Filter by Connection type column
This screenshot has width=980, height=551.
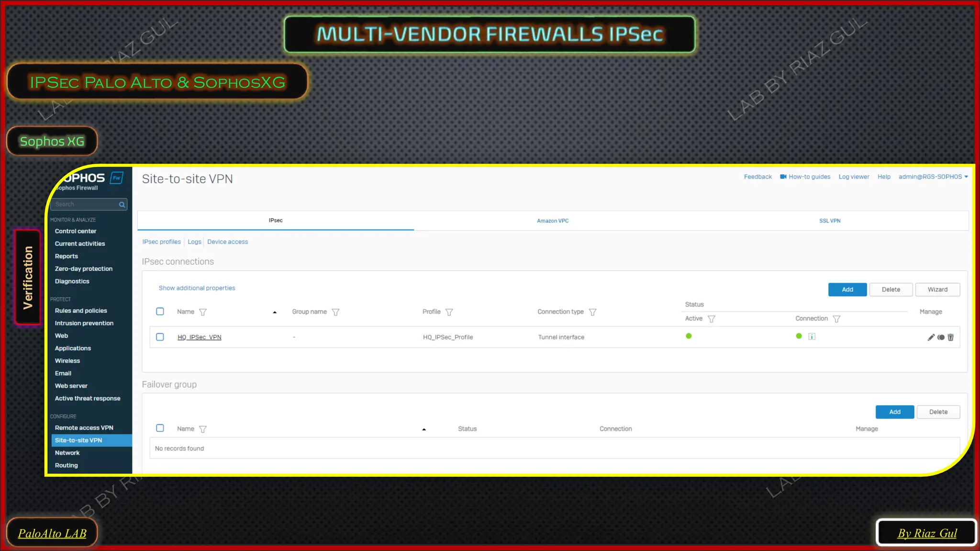[x=592, y=312]
